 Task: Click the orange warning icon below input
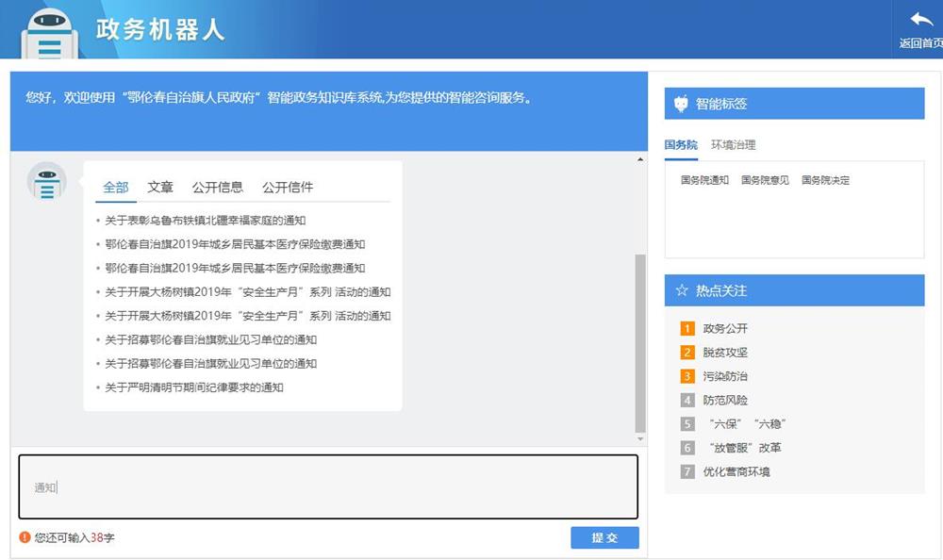pos(25,537)
